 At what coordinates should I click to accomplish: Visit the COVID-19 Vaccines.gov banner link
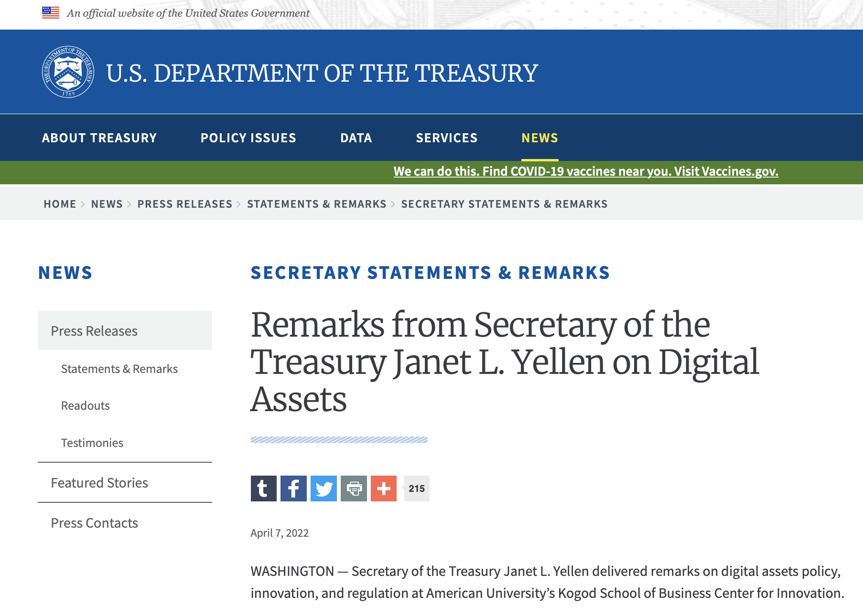(586, 171)
